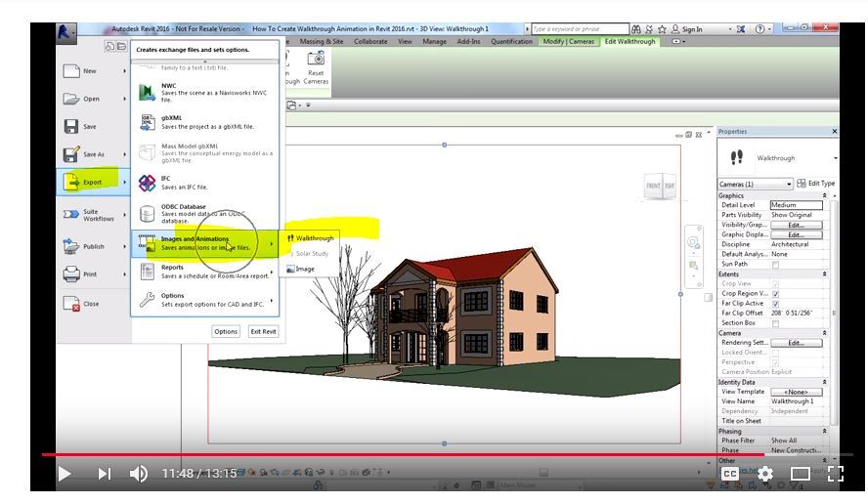Click the Close project icon
This screenshot has height=504, width=868.
click(71, 303)
